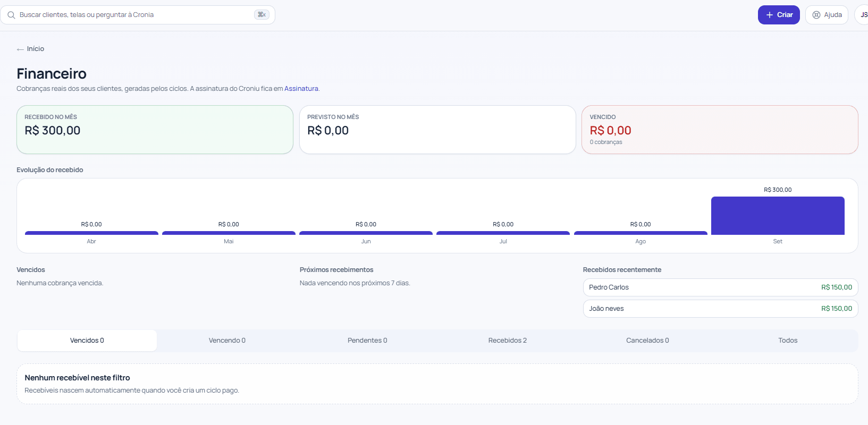Image resolution: width=868 pixels, height=425 pixels.
Task: Follow the Assinatura link
Action: point(301,89)
